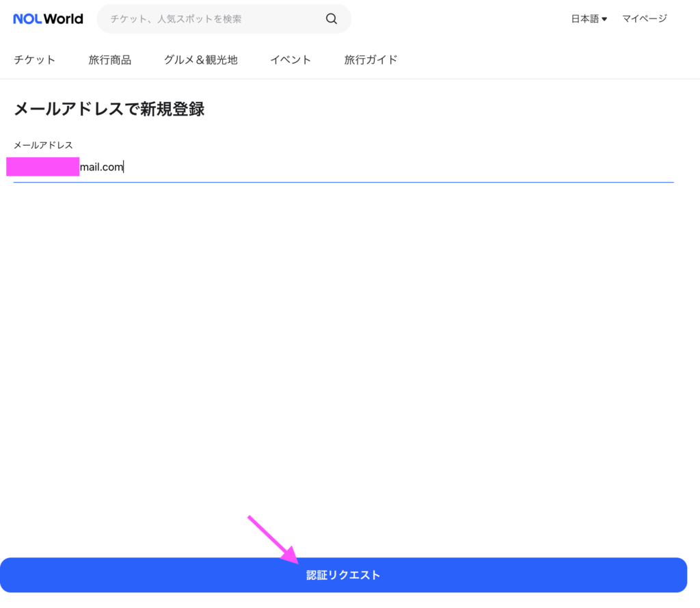Go to マイページ
Image resolution: width=700 pixels, height=608 pixels.
tap(644, 19)
